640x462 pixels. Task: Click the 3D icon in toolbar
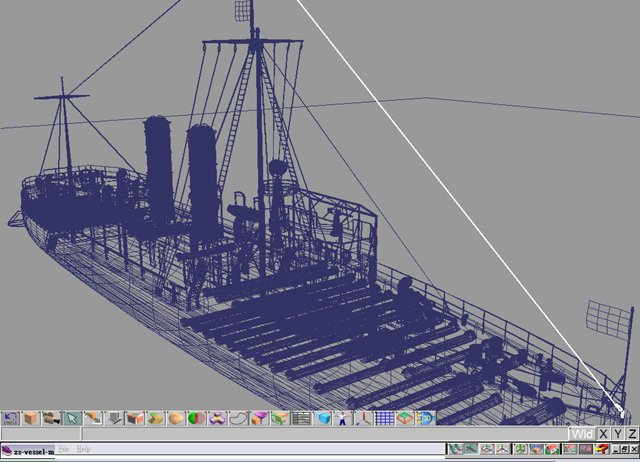(x=426, y=418)
